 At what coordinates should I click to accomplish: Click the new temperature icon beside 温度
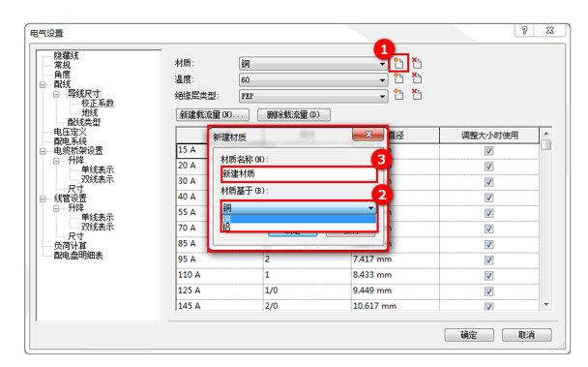[398, 78]
